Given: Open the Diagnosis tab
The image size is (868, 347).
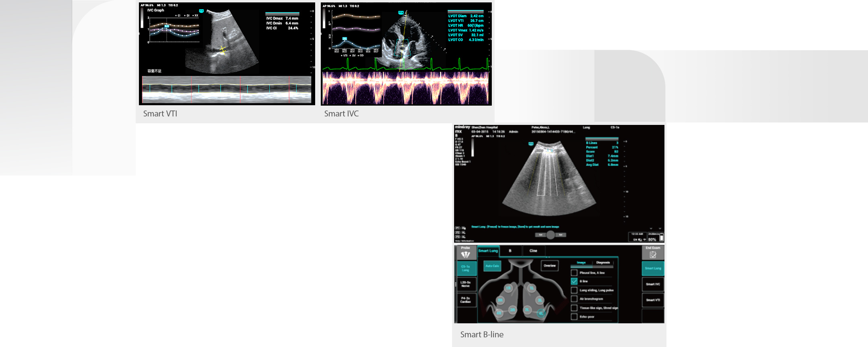Looking at the screenshot, I should coord(603,263).
